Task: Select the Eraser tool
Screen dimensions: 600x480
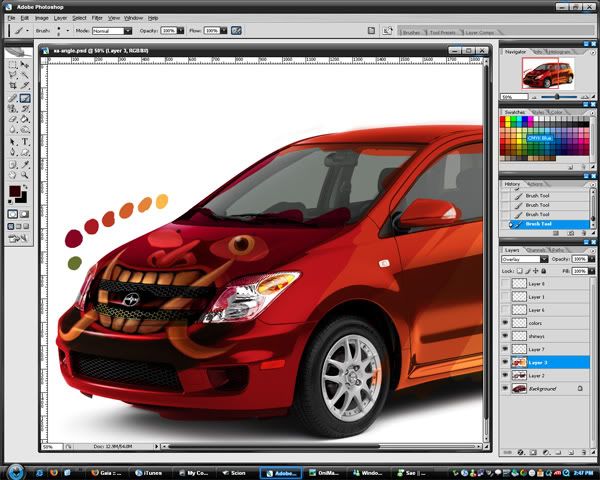Action: 13,119
